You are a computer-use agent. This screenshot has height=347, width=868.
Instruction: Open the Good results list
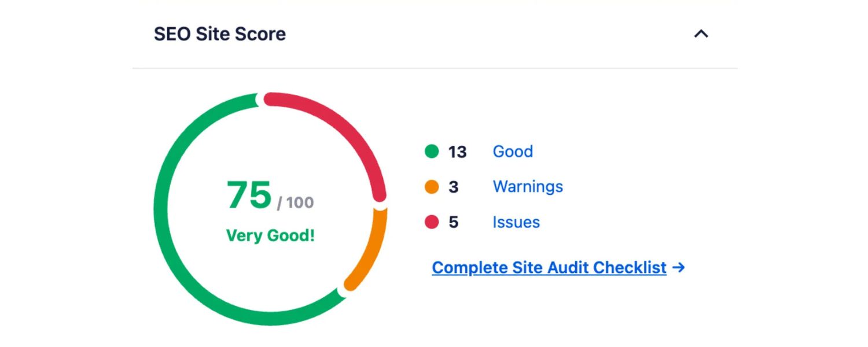pyautogui.click(x=513, y=152)
